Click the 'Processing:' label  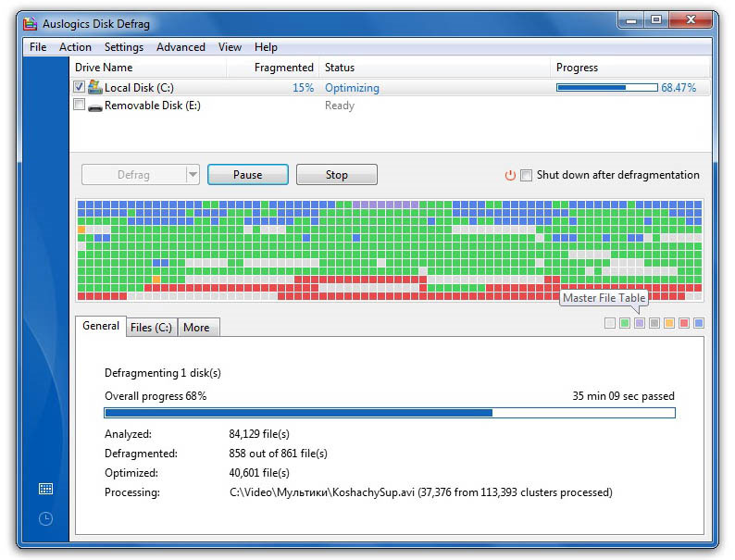pos(132,492)
